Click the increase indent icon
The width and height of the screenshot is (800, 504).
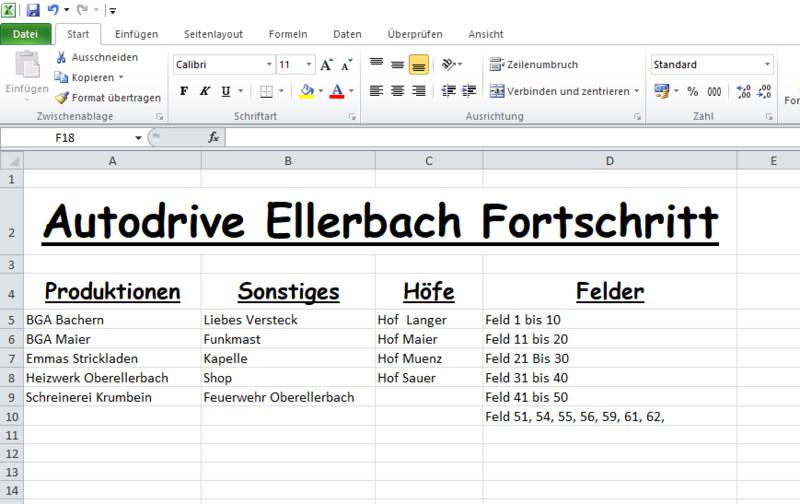(x=468, y=91)
